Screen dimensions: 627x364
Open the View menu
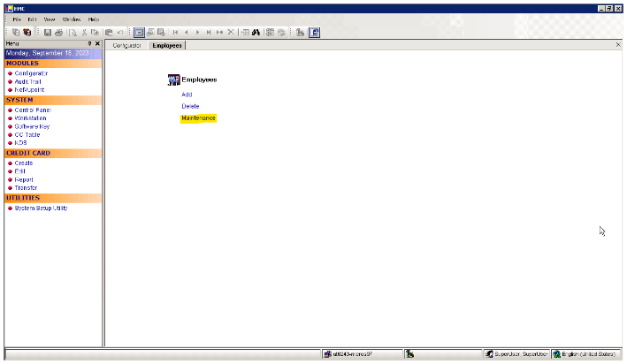coord(50,19)
